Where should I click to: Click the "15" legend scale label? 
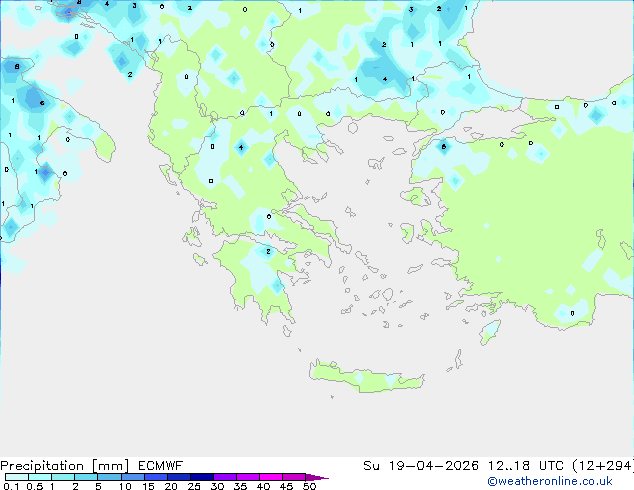coord(148,486)
